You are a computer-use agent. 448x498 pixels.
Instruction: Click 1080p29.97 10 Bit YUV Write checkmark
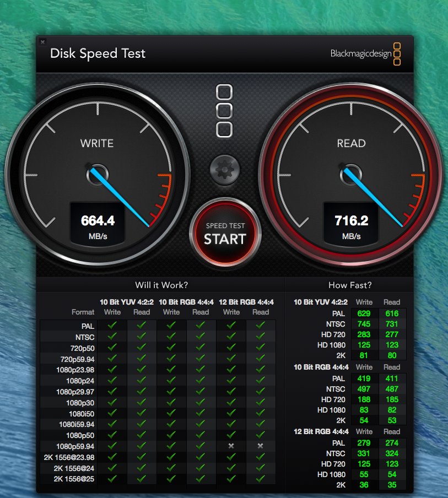click(112, 391)
